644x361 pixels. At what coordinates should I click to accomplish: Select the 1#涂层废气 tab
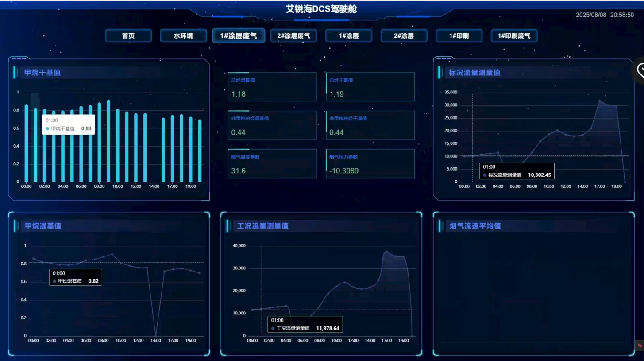pyautogui.click(x=239, y=35)
